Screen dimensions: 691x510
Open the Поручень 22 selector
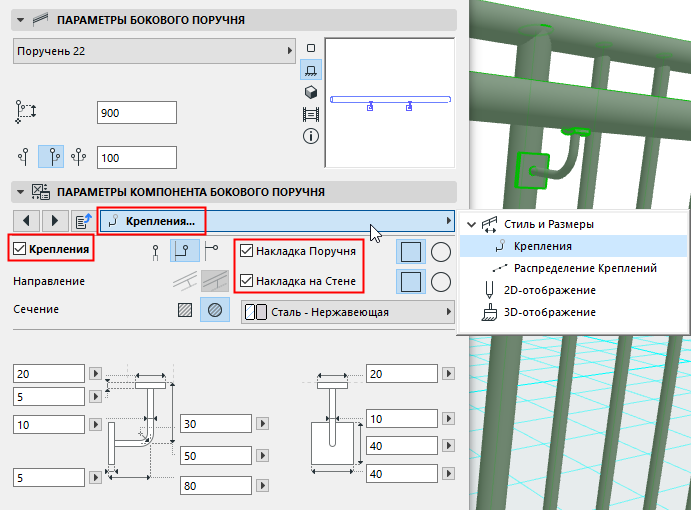154,51
